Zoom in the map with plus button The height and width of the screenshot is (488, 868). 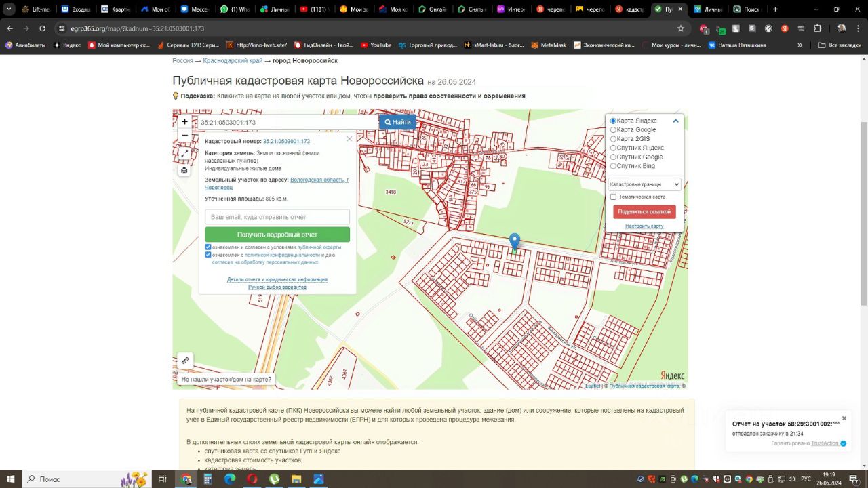[184, 122]
